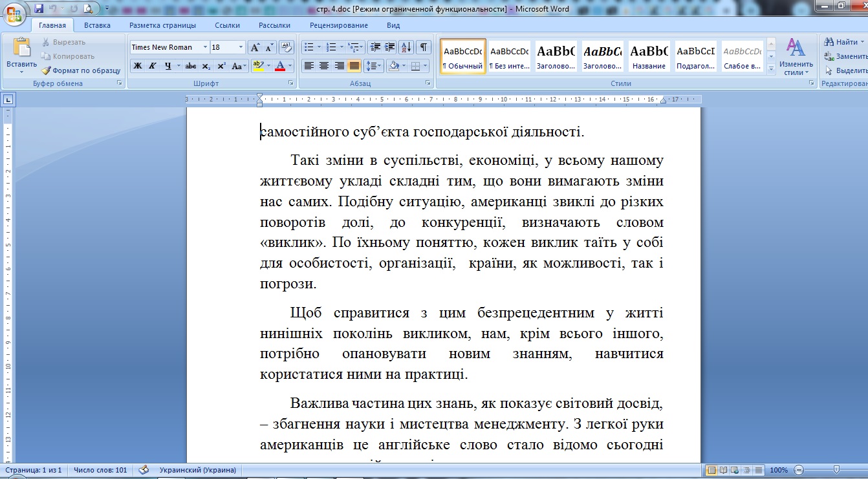Click the Office round button

tap(14, 13)
